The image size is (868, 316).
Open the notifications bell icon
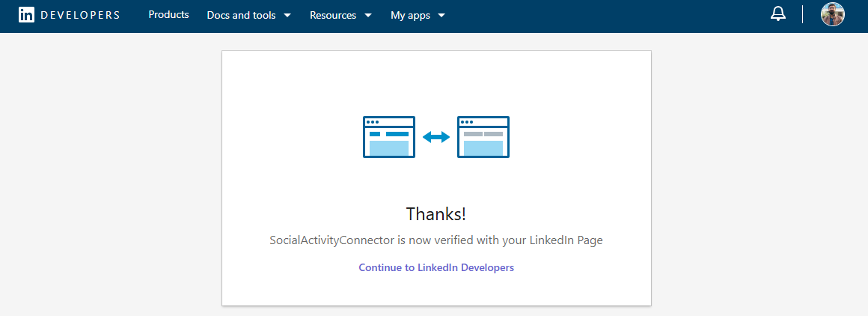pyautogui.click(x=778, y=14)
